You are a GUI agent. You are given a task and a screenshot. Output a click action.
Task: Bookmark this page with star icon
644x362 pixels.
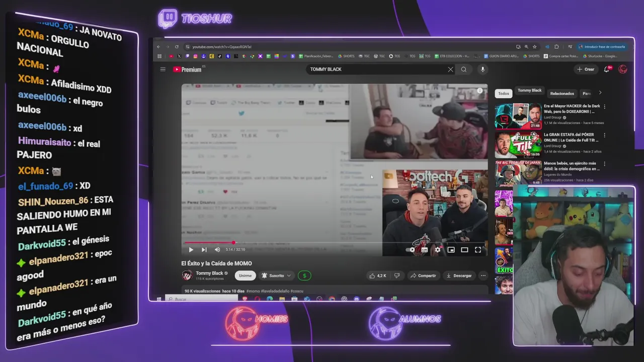pyautogui.click(x=535, y=47)
